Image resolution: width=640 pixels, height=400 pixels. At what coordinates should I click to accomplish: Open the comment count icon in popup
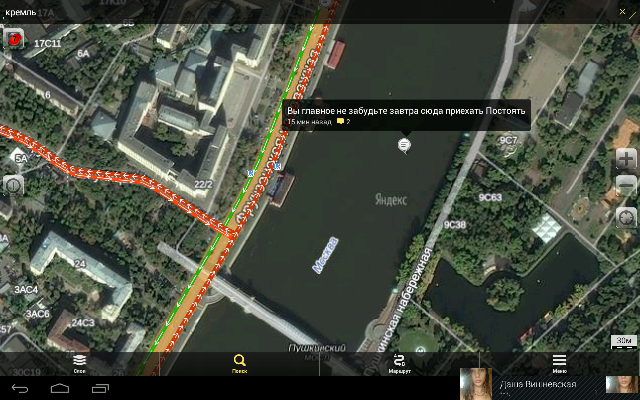[x=342, y=122]
